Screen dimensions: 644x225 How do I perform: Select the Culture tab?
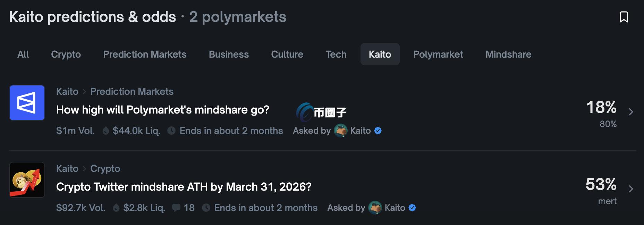pyautogui.click(x=287, y=54)
